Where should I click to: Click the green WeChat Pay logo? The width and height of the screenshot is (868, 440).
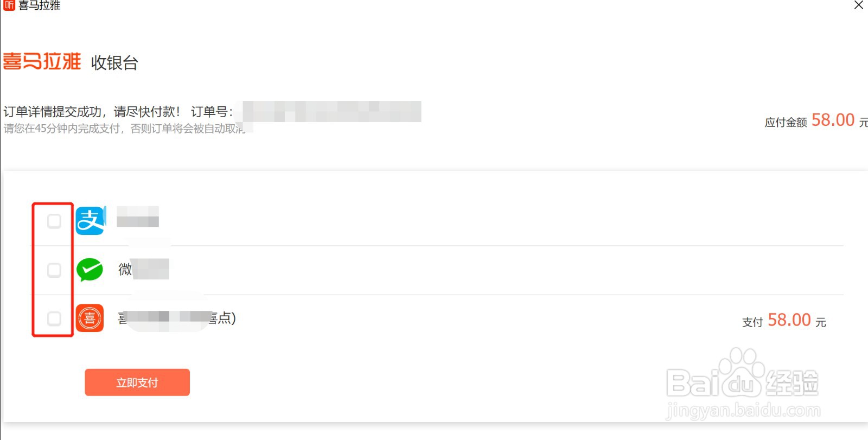pyautogui.click(x=90, y=270)
